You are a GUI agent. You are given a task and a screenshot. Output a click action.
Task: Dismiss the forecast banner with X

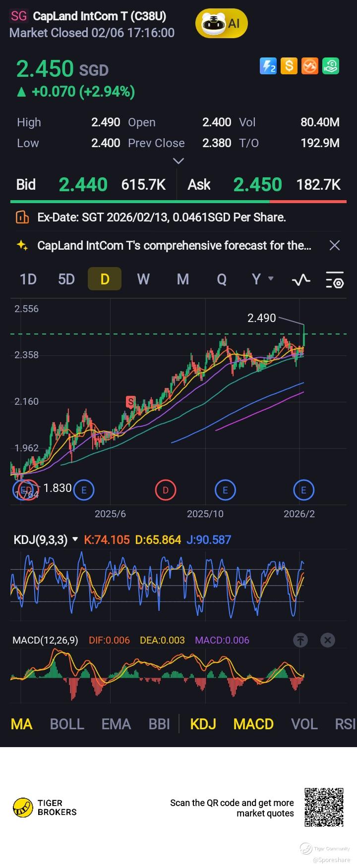335,245
